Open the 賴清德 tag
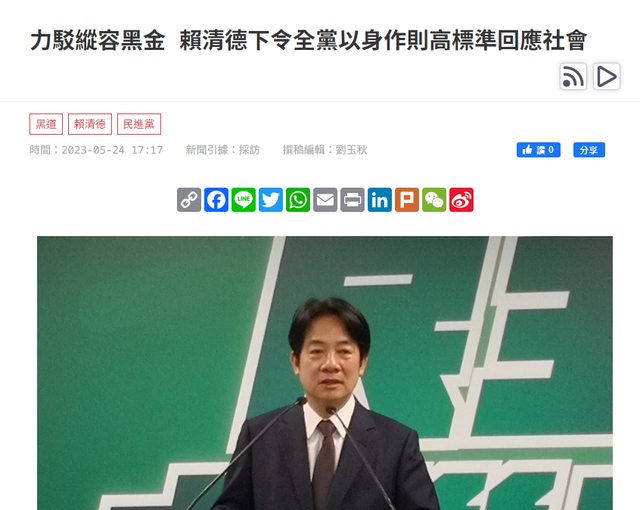Viewport: 640px width, 510px height. coord(90,124)
